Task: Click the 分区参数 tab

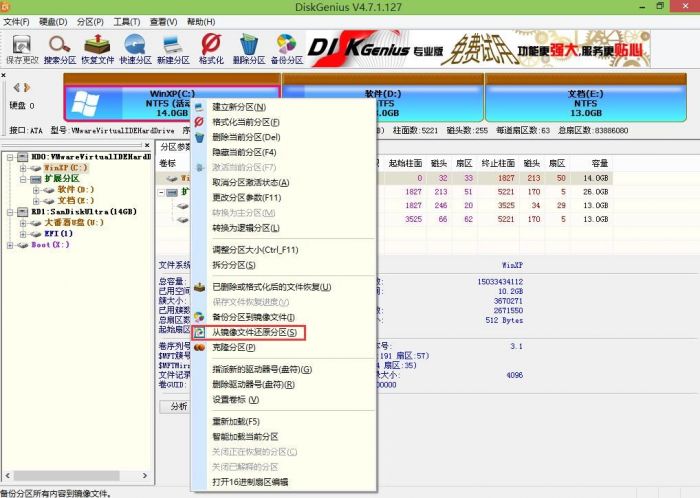Action: click(x=175, y=147)
